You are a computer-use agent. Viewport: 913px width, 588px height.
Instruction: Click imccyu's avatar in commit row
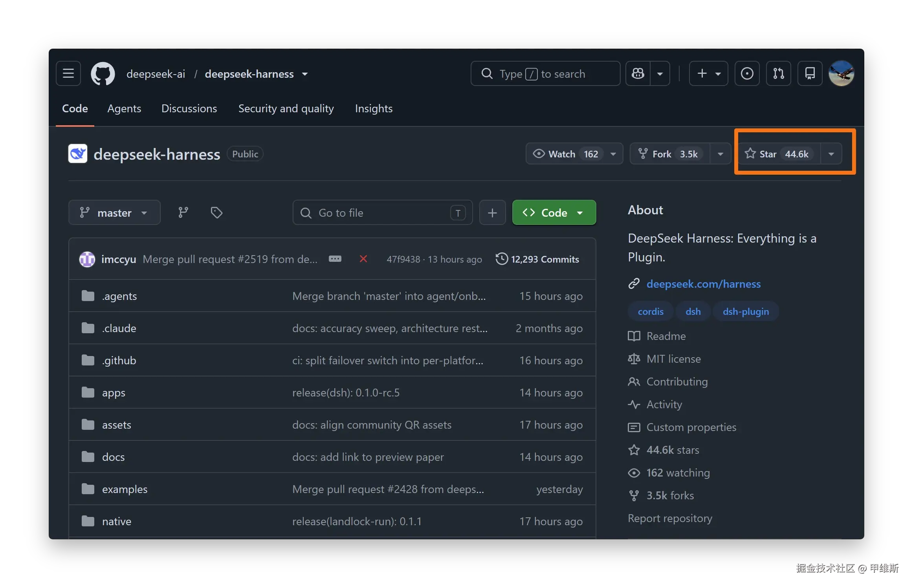(87, 259)
